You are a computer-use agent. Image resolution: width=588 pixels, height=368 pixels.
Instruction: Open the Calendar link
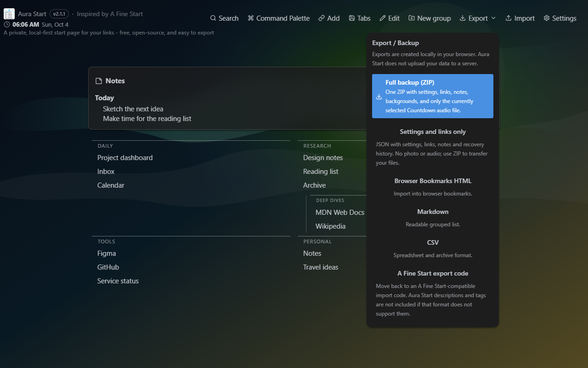[x=111, y=185]
